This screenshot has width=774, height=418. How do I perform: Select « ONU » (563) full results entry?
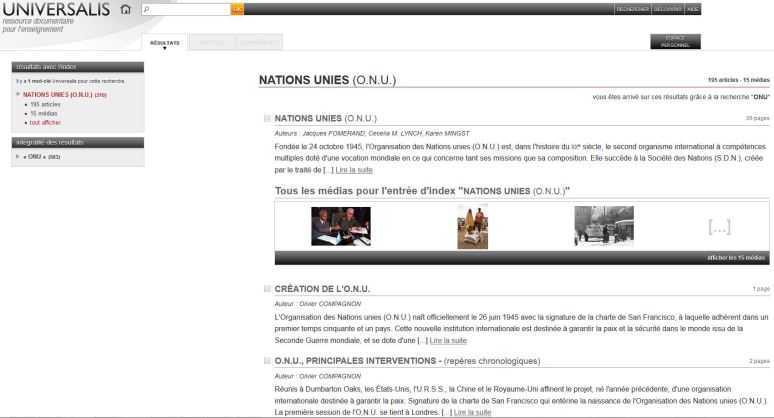tap(41, 157)
